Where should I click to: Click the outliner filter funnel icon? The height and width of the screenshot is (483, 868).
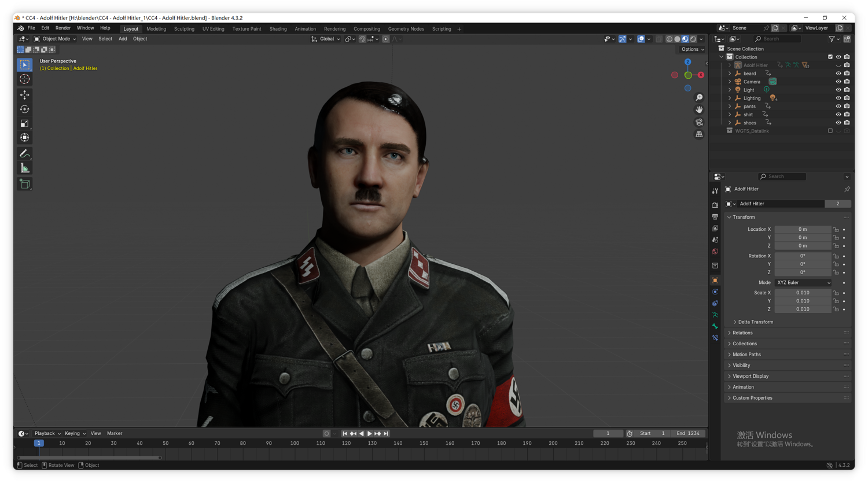[832, 39]
